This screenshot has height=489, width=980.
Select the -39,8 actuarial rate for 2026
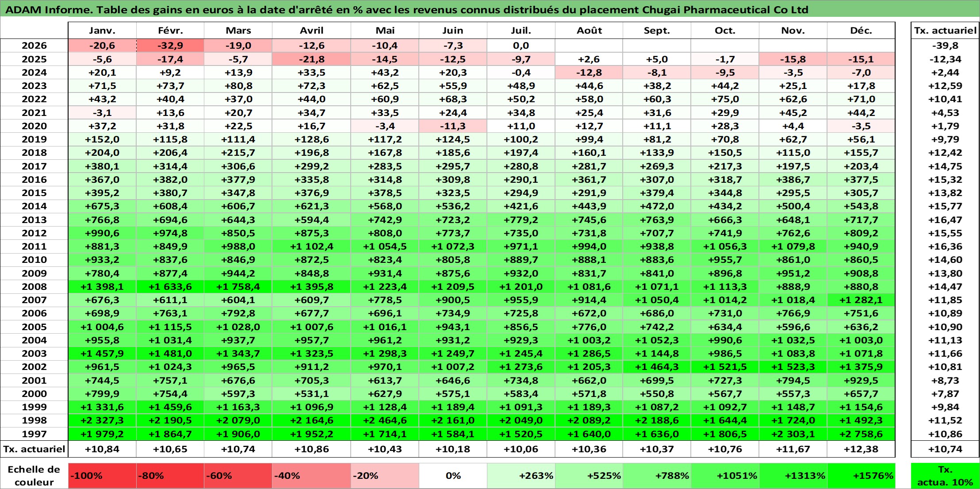point(945,46)
